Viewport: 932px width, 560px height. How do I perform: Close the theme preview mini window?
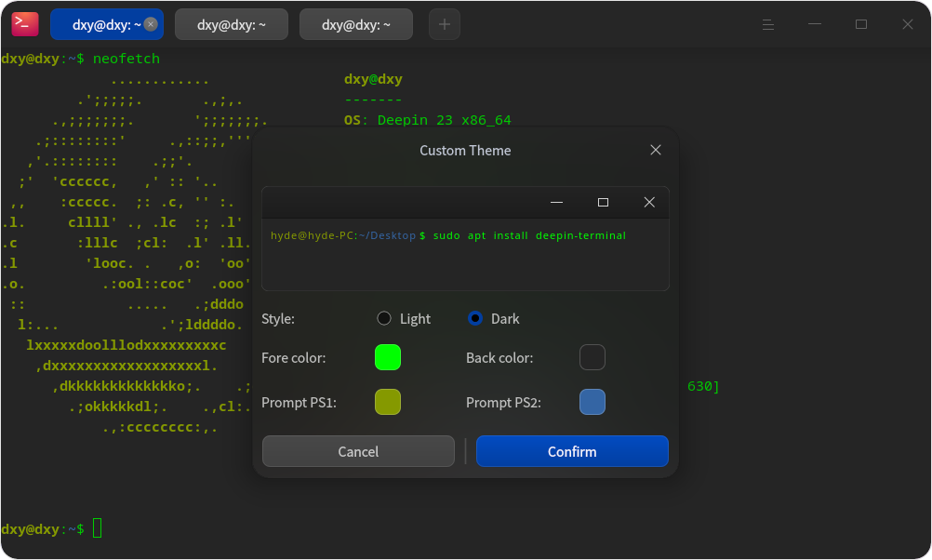pyautogui.click(x=649, y=202)
